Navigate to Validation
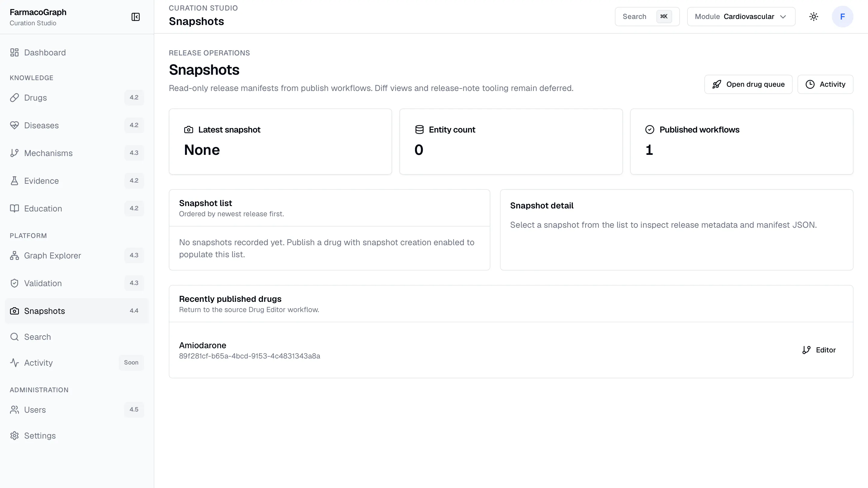 [x=77, y=283]
